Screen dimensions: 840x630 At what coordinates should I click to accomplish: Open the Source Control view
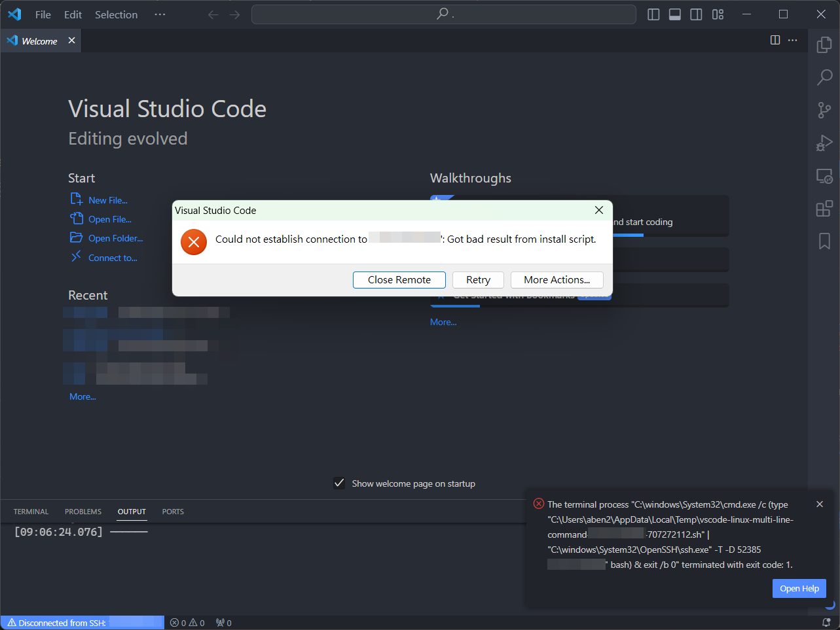[x=824, y=110]
